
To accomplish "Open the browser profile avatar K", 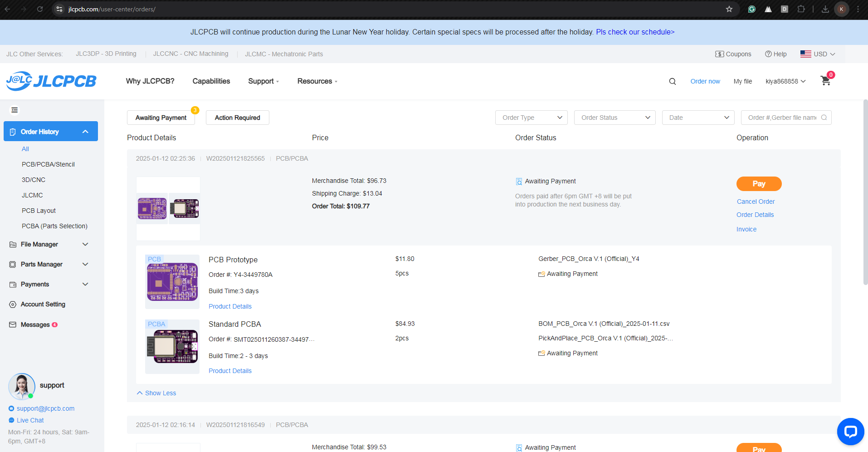I will click(x=842, y=9).
